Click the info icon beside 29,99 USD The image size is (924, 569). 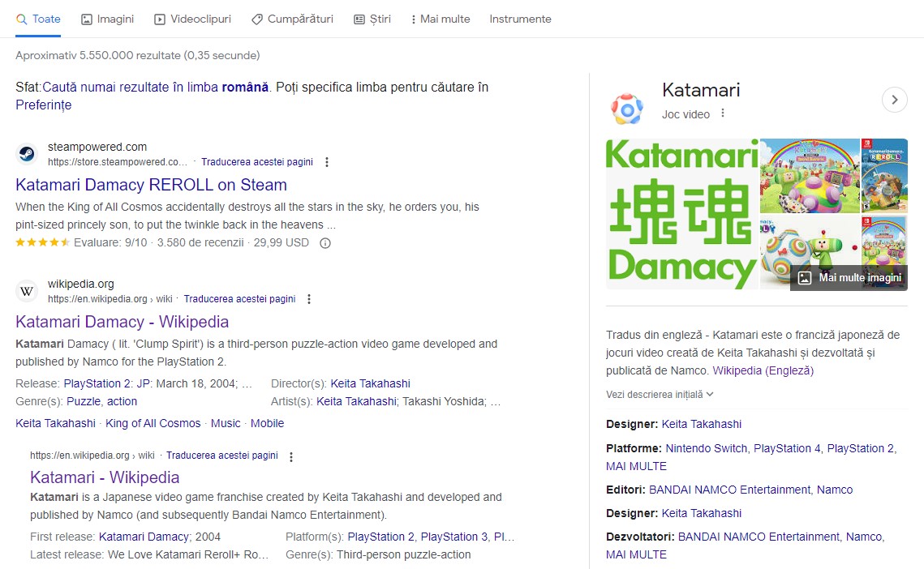tap(325, 242)
